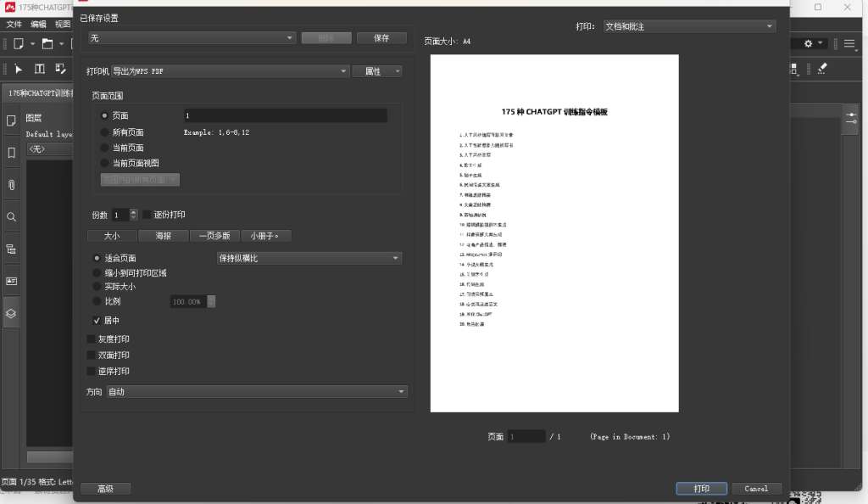Select the 所有页面 radio button
This screenshot has height=504, width=868.
coord(104,132)
